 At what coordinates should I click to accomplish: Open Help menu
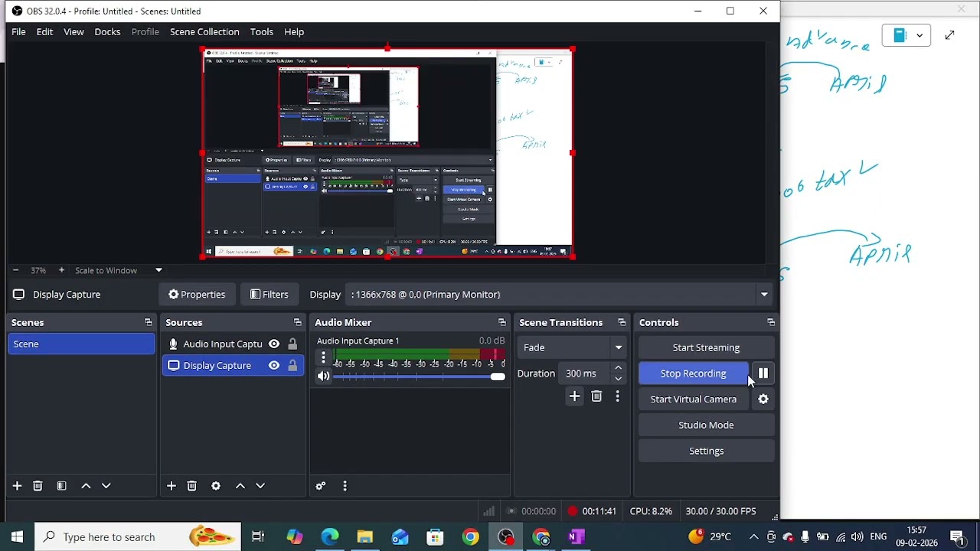point(294,32)
